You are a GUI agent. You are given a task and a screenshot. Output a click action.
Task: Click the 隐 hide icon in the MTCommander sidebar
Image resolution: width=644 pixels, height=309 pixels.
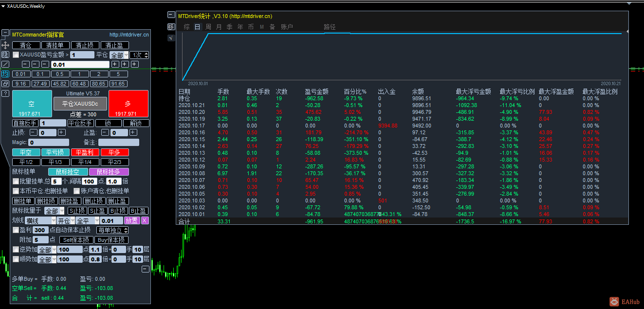point(5,55)
